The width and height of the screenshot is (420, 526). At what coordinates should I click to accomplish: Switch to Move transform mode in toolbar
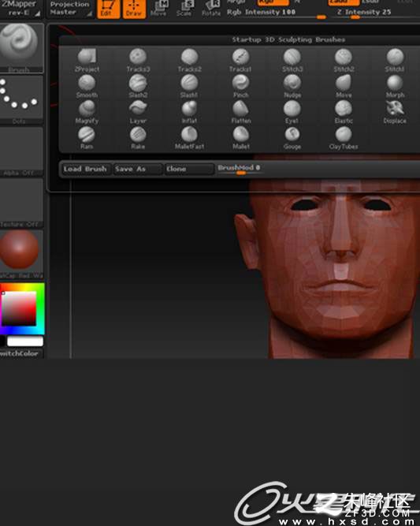[x=159, y=9]
